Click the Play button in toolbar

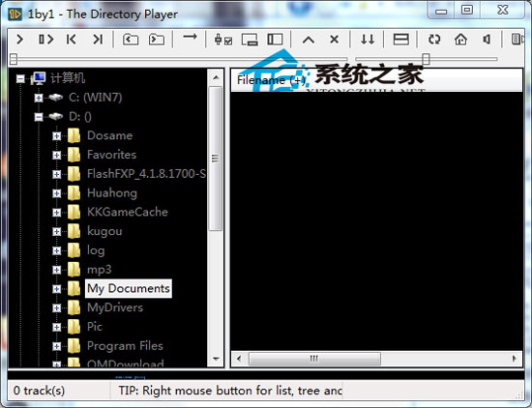pyautogui.click(x=19, y=40)
